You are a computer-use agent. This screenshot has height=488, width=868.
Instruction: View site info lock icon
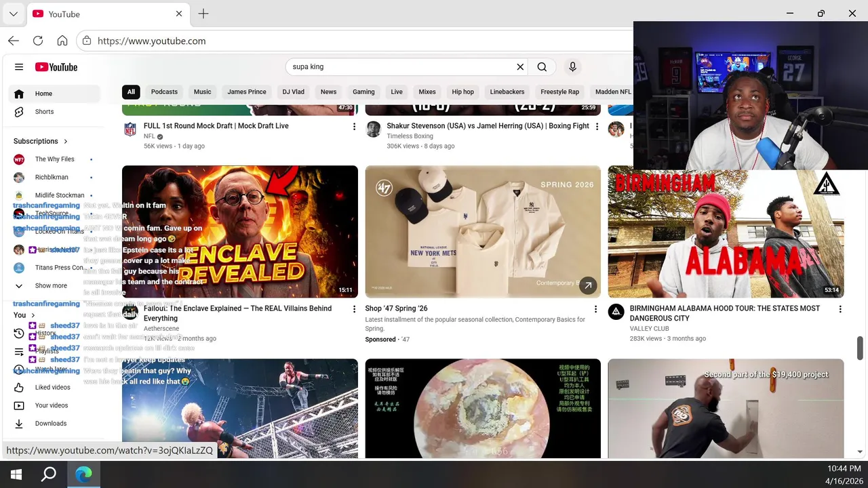(x=87, y=41)
